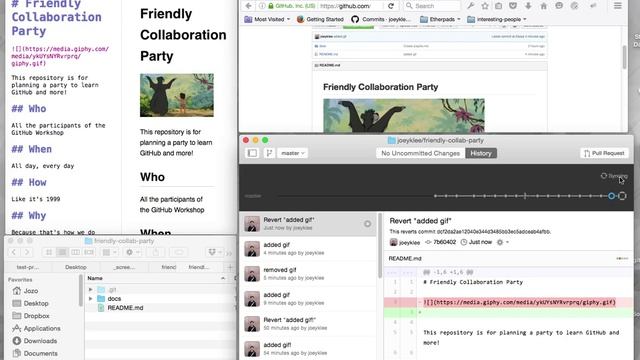This screenshot has height=360, width=640.
Task: Go back in the Firefox browser
Action: coord(248,6)
